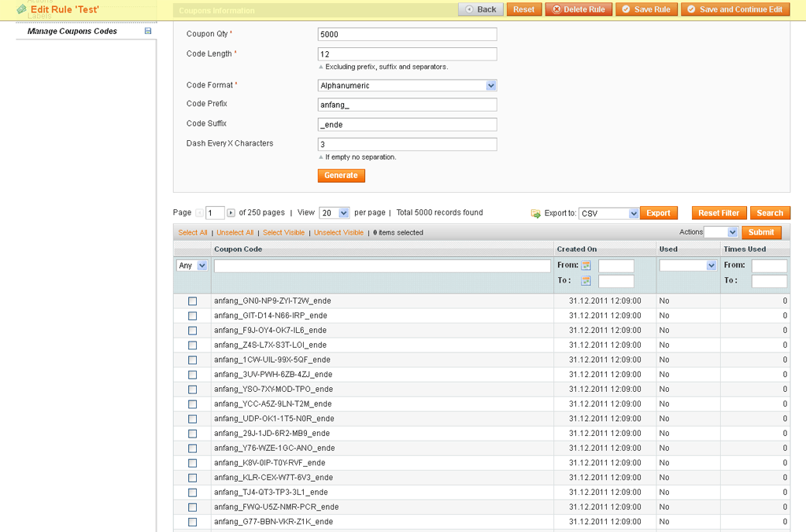Check the box for anfang_3UV-PWH-6ZB-4ZJ_ende
The height and width of the screenshot is (532, 806).
192,375
